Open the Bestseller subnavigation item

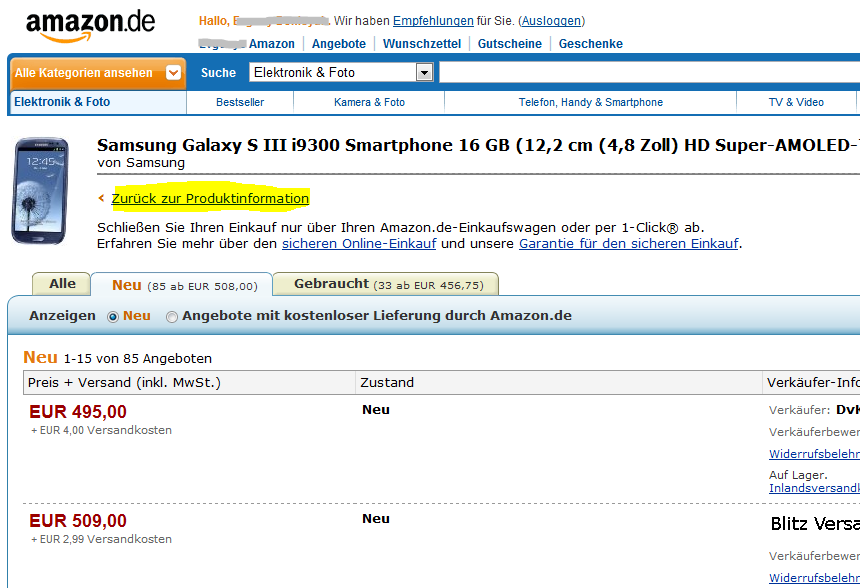point(240,103)
